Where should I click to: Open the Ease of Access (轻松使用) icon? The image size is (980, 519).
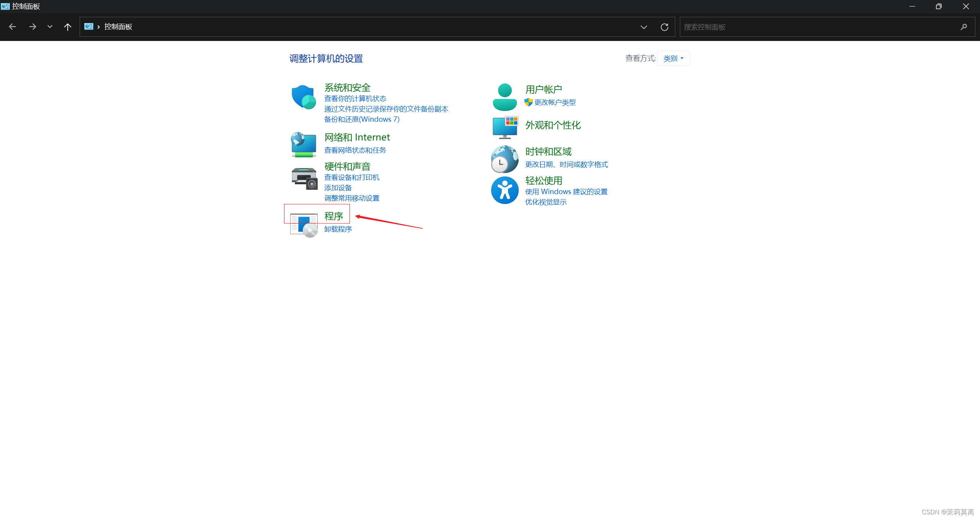click(x=505, y=190)
